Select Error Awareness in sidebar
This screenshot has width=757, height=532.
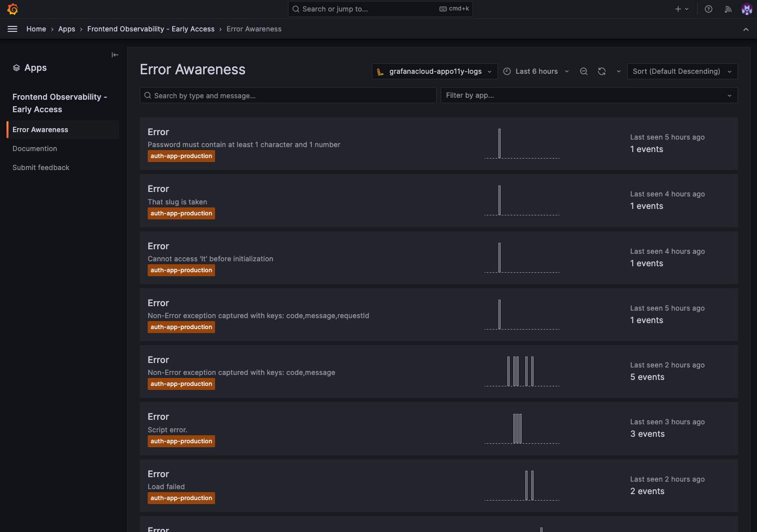click(63, 130)
